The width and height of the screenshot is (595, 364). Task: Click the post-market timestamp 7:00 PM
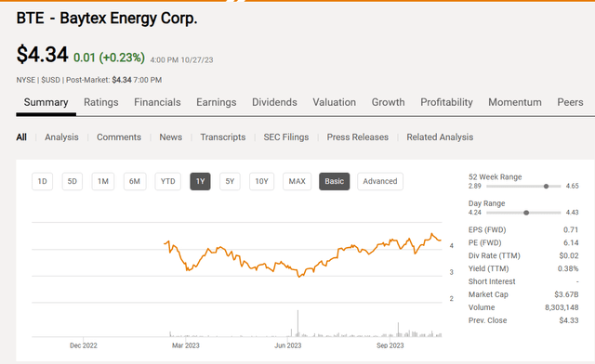coord(147,80)
